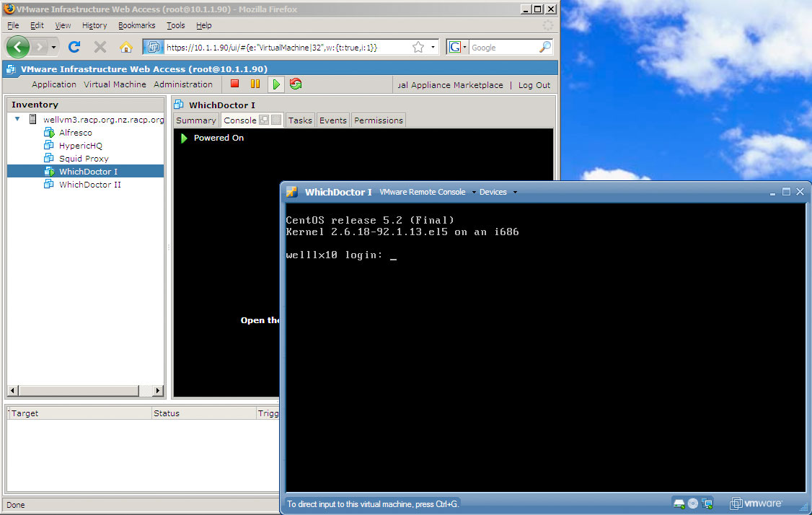This screenshot has width=812, height=515.
Task: Click the Inventory scrollbar right arrow
Action: 158,390
